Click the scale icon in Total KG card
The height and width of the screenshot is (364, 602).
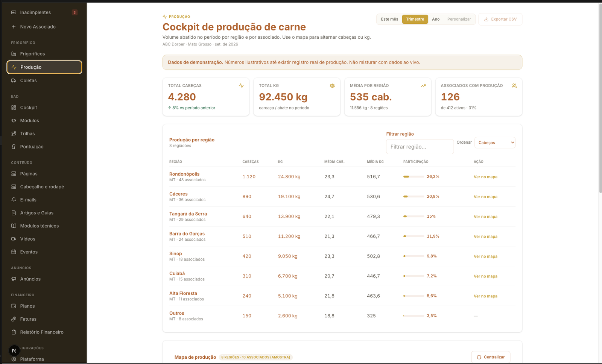(x=332, y=86)
